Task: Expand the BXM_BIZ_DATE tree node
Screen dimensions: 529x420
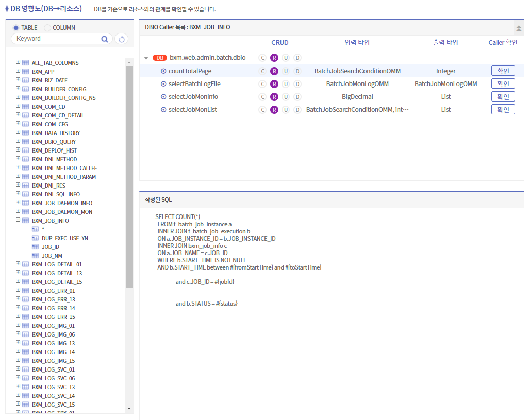Action: (x=18, y=79)
